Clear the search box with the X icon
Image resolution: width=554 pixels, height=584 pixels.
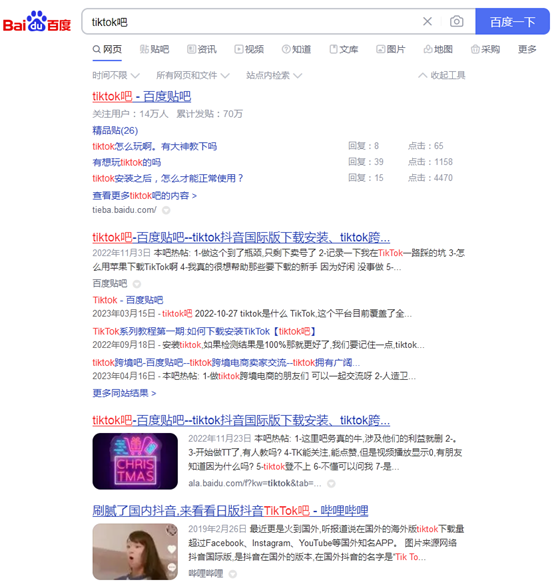pyautogui.click(x=427, y=22)
